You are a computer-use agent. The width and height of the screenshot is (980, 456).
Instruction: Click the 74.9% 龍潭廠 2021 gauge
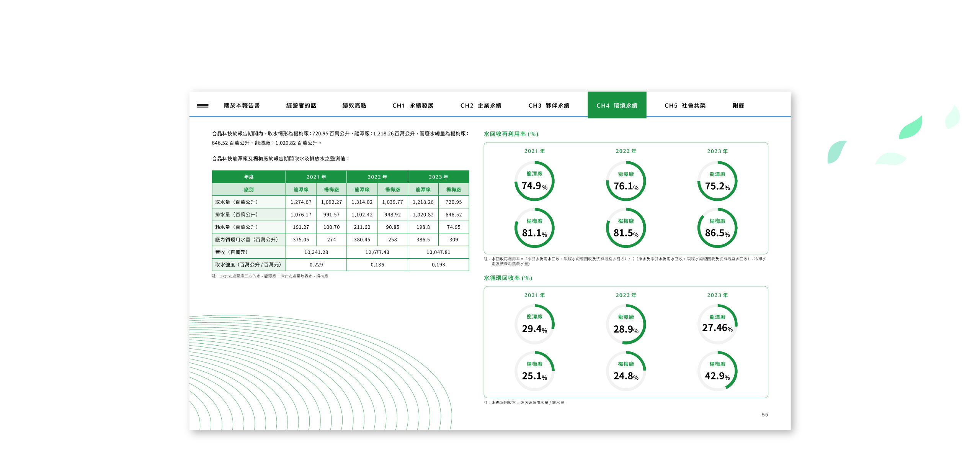534,181
